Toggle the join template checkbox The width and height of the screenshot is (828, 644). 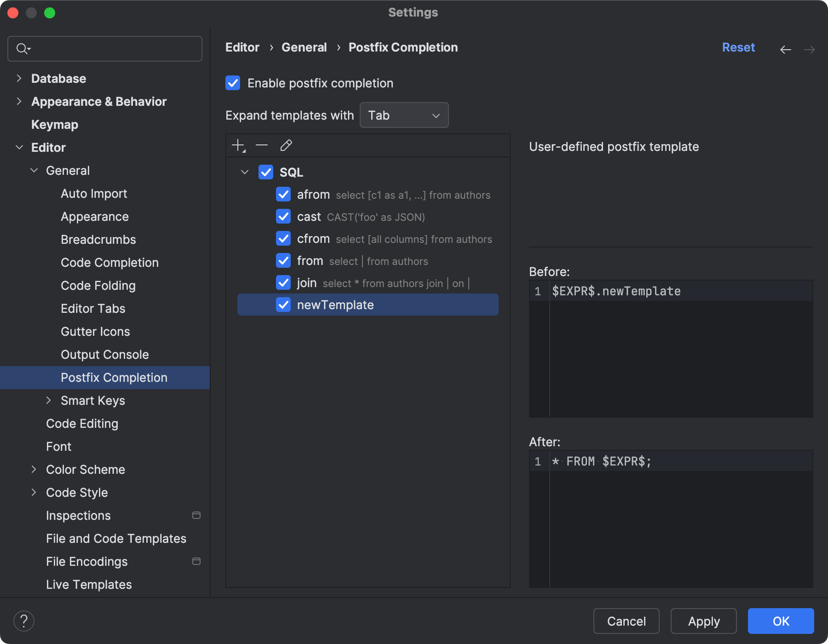(x=283, y=282)
